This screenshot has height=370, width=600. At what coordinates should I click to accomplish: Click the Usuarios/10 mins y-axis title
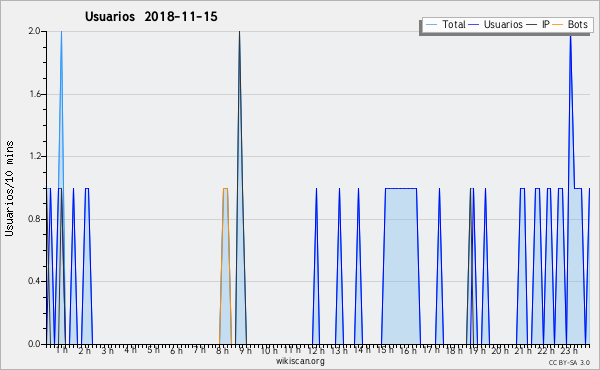point(9,188)
